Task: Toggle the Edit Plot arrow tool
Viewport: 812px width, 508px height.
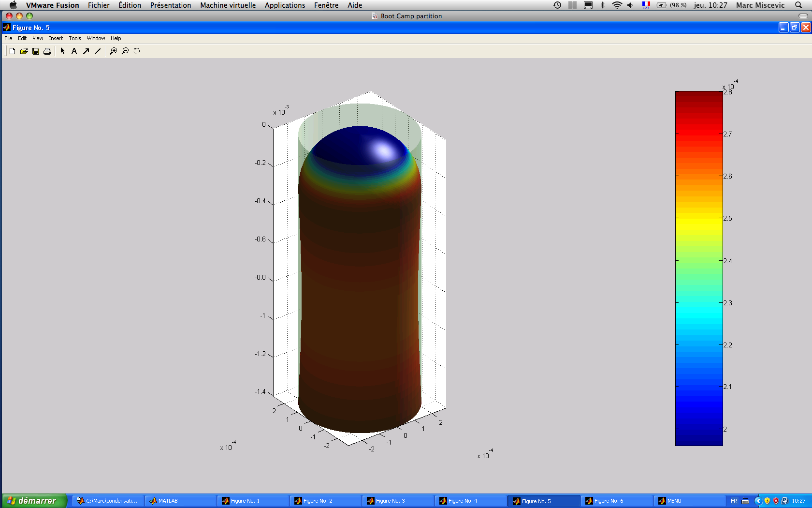Action: [x=62, y=51]
